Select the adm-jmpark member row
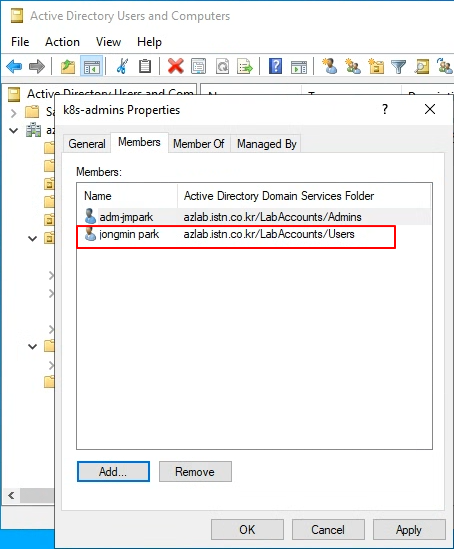Viewport: 454px width, 549px height. point(254,217)
